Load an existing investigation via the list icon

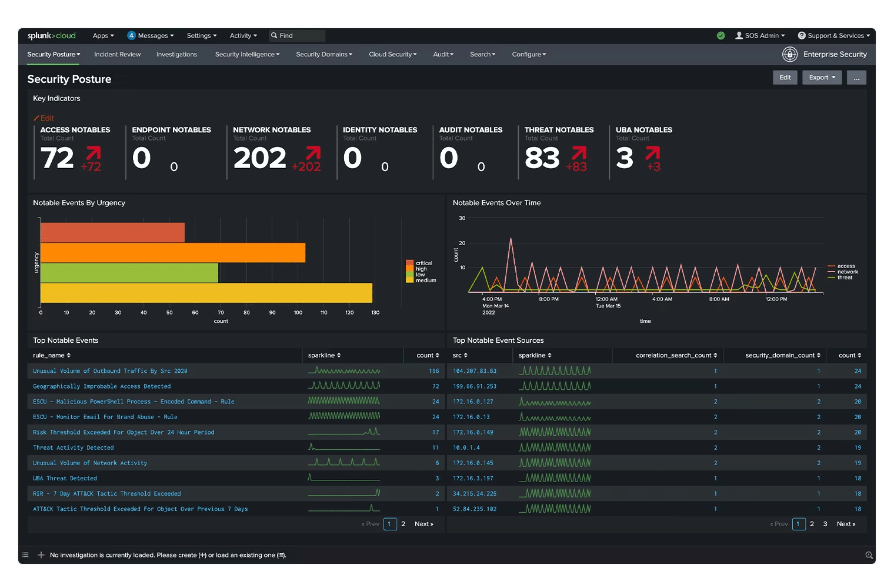coord(25,554)
